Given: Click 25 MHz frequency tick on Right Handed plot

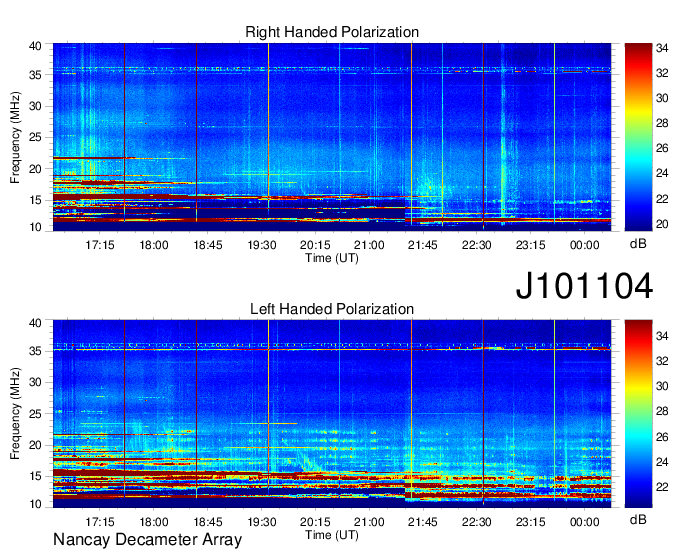Looking at the screenshot, I should tap(35, 137).
